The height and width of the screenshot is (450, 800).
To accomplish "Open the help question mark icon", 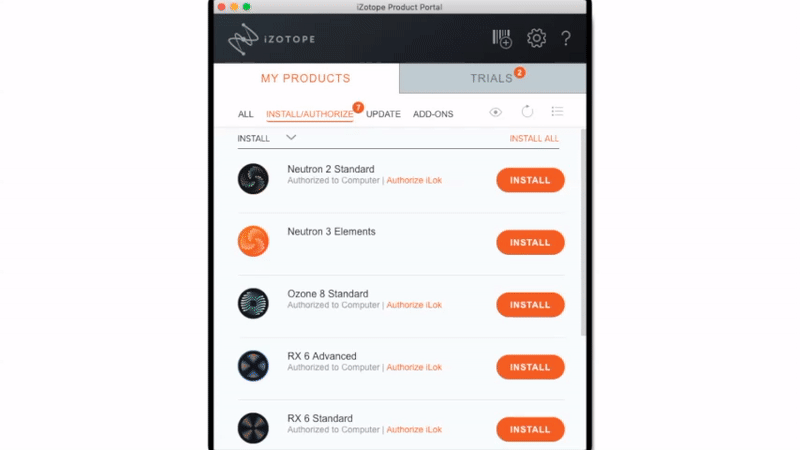I will (566, 38).
